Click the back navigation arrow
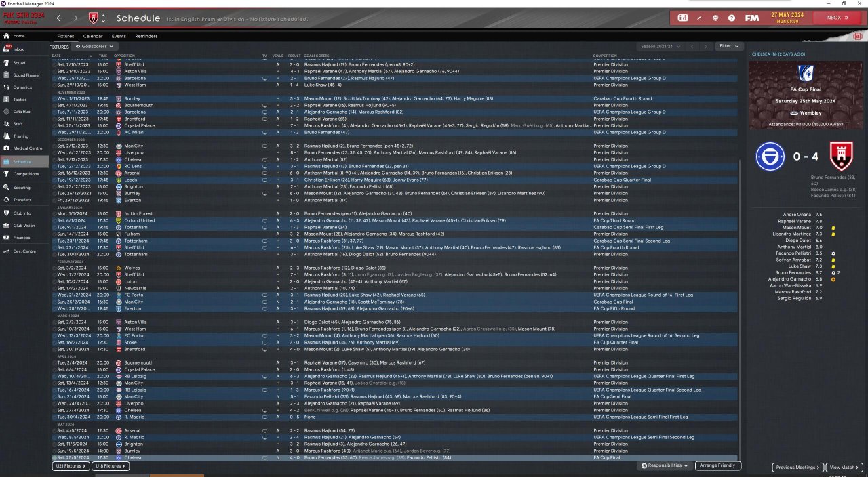Image resolution: width=868 pixels, height=477 pixels. pos(59,18)
